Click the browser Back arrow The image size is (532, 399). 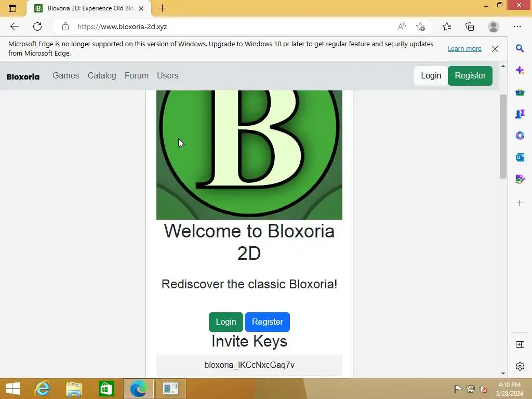pyautogui.click(x=14, y=26)
